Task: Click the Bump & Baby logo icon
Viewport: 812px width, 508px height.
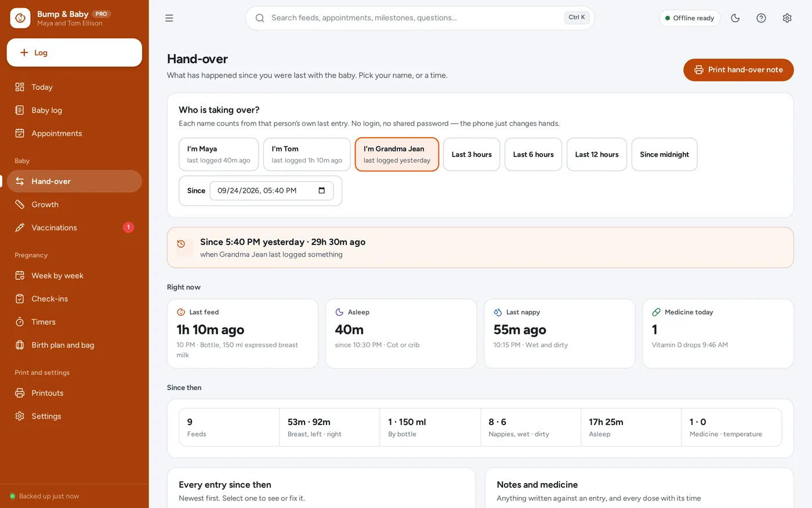Action: [20, 18]
